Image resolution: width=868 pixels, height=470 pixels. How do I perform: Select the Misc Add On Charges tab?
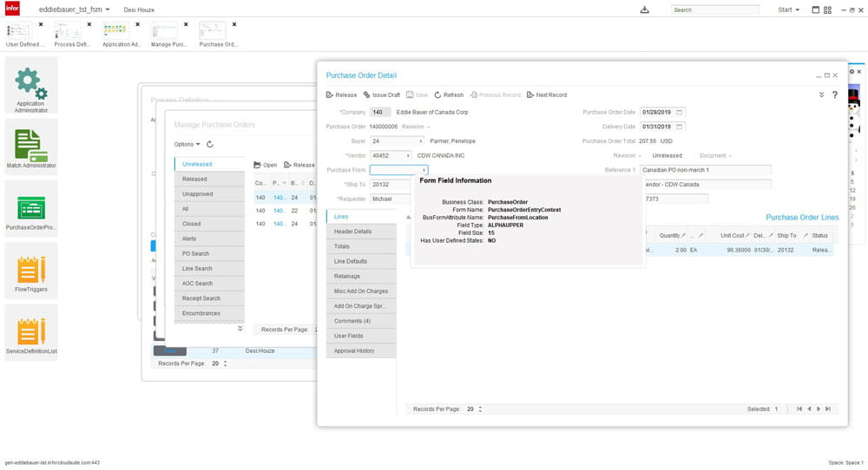[x=361, y=291]
